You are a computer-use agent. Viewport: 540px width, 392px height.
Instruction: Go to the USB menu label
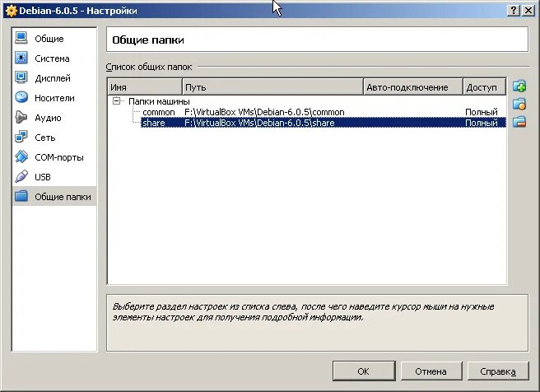(x=42, y=177)
